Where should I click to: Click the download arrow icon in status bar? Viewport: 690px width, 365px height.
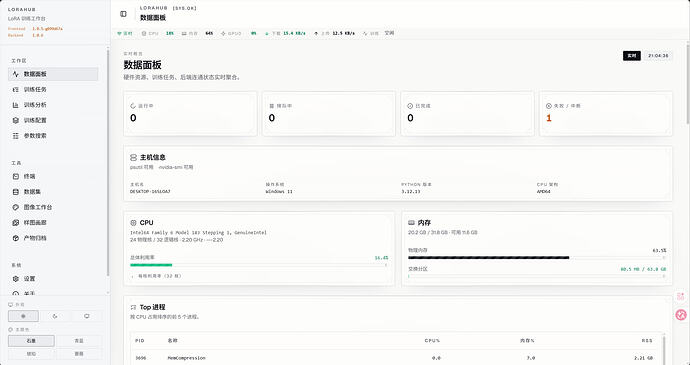pos(267,33)
